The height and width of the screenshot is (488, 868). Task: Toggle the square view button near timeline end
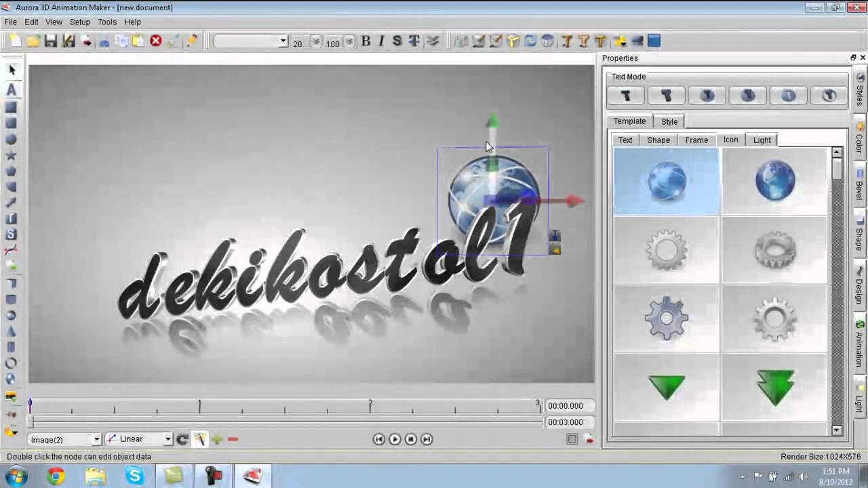click(x=572, y=439)
